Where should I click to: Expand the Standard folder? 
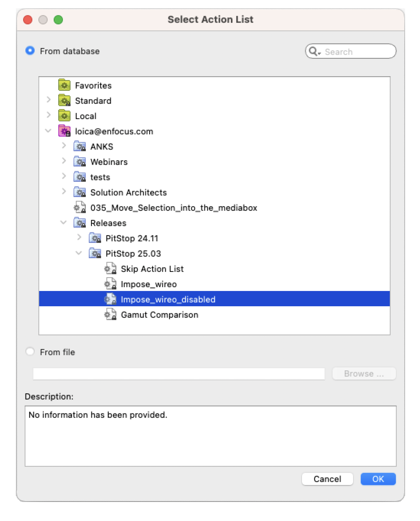pos(49,100)
